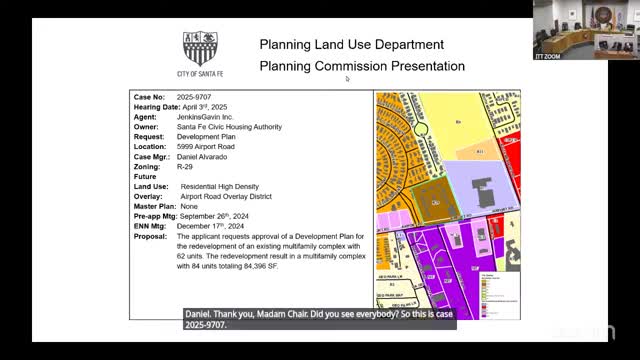Click the closed caption subtitle bar
Viewport: 640px width, 360px height.
coord(320,319)
